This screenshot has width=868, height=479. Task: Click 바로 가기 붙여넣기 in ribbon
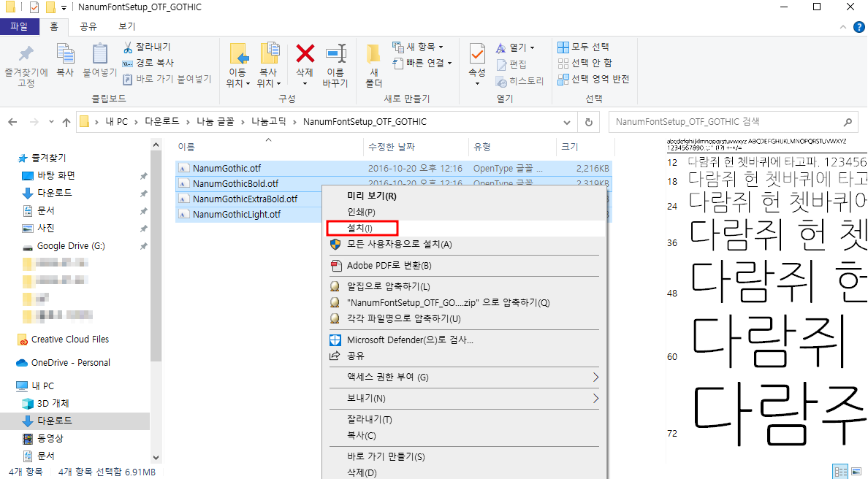pos(167,79)
